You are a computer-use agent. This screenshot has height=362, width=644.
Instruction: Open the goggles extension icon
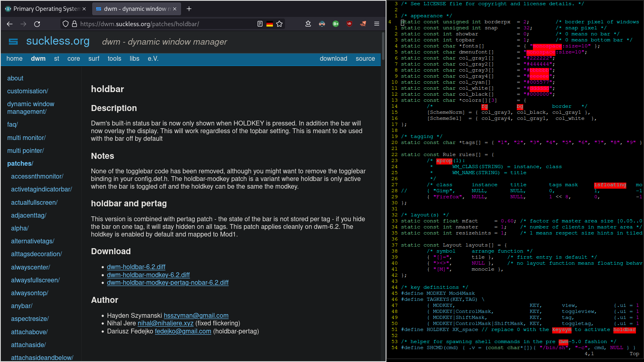click(x=322, y=24)
